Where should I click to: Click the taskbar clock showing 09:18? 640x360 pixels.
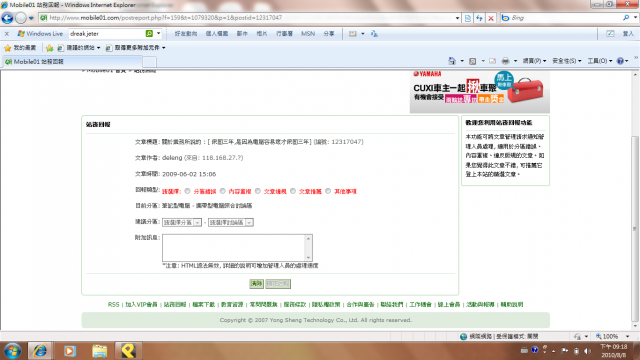(x=613, y=351)
